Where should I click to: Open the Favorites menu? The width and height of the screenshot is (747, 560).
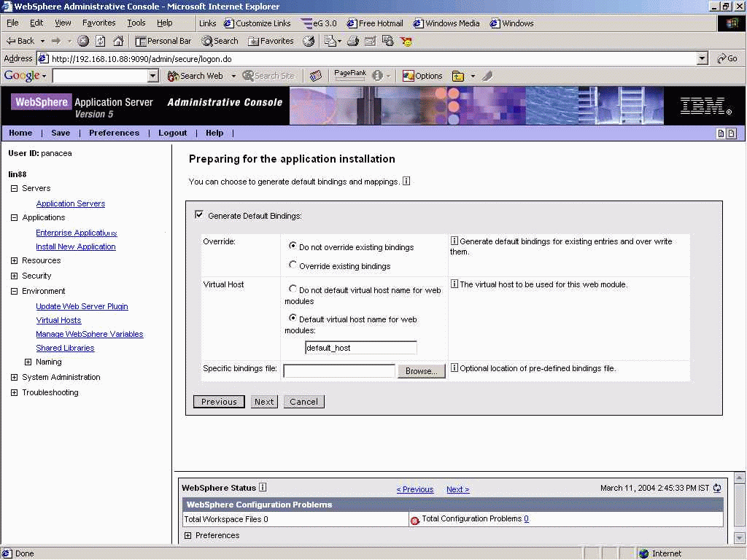tap(98, 23)
